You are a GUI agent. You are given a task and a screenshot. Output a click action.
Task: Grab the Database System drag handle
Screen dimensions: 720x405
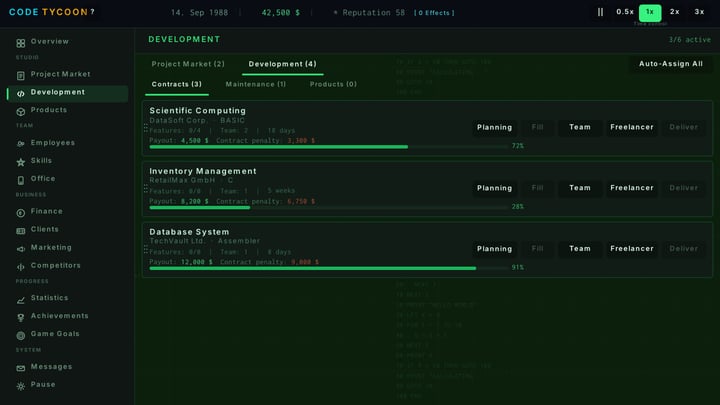click(x=146, y=249)
